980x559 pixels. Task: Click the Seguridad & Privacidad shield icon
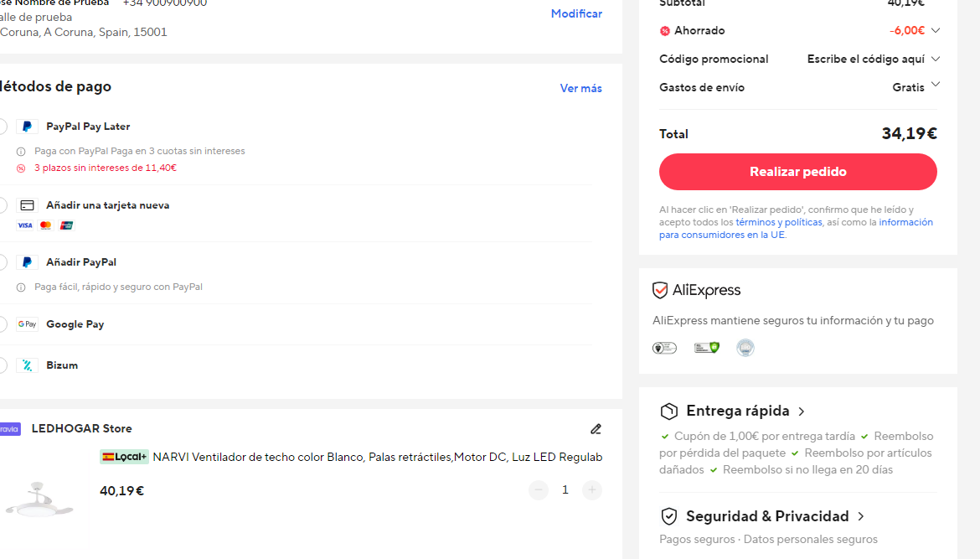pyautogui.click(x=668, y=516)
